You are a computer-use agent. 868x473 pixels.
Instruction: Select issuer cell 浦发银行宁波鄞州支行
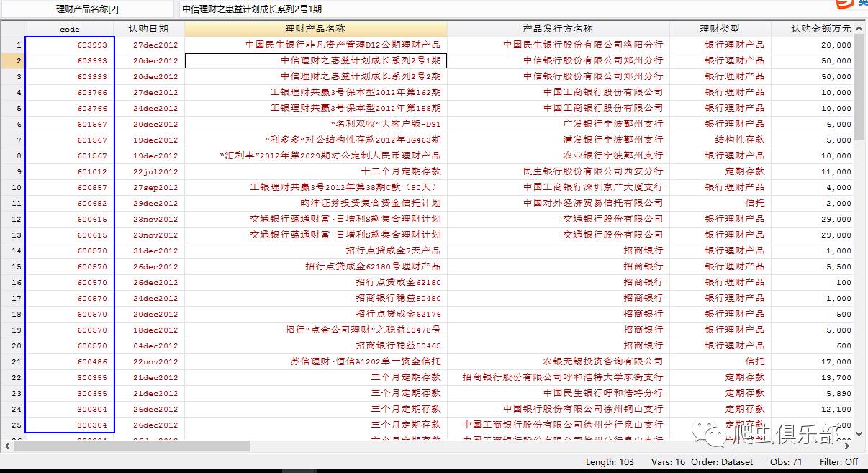tap(559, 140)
